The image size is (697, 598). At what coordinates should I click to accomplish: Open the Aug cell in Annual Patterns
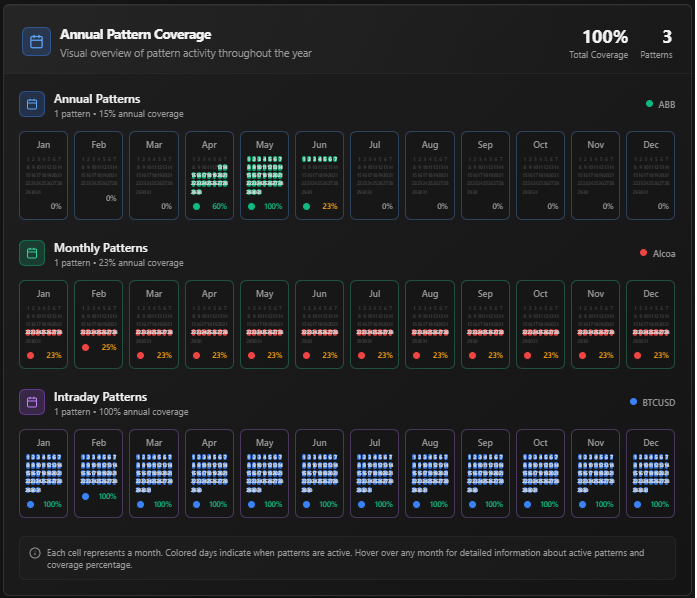point(430,175)
